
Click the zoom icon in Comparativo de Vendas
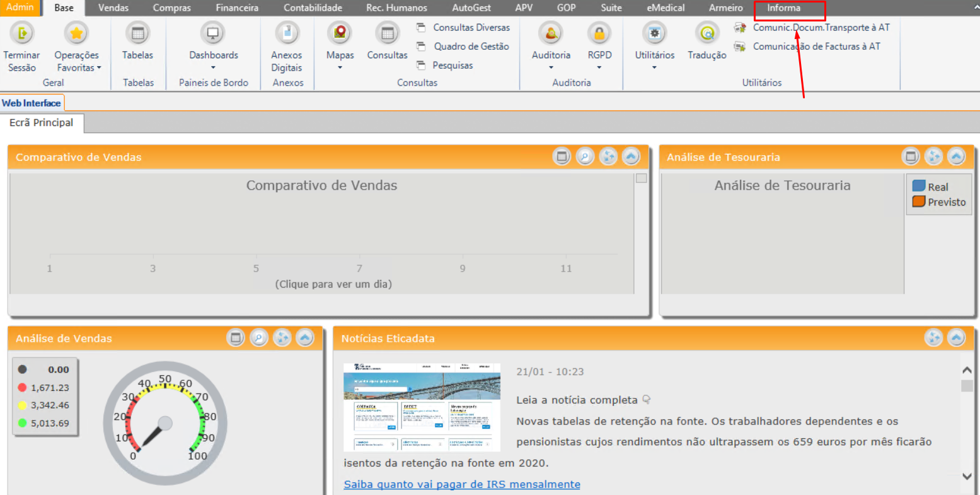tap(585, 156)
